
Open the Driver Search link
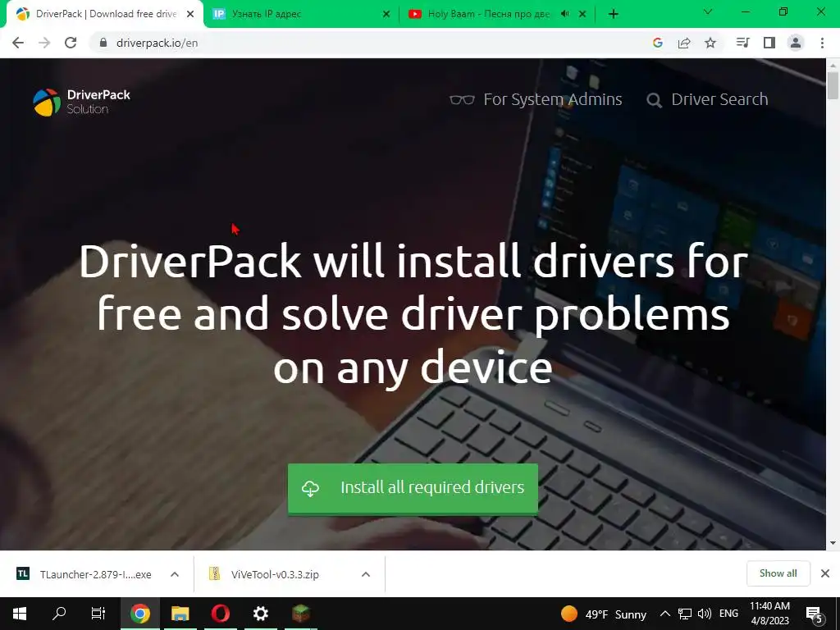(x=707, y=99)
